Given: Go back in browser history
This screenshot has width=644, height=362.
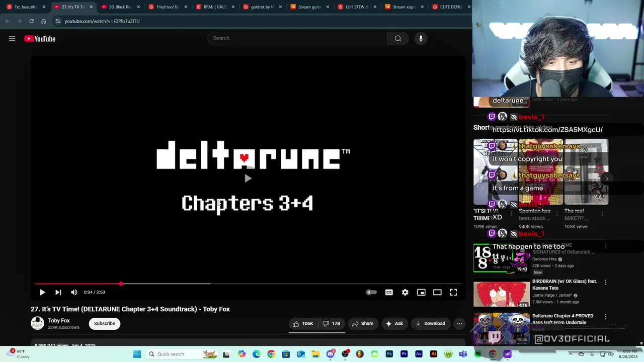Looking at the screenshot, I should click(x=7, y=21).
